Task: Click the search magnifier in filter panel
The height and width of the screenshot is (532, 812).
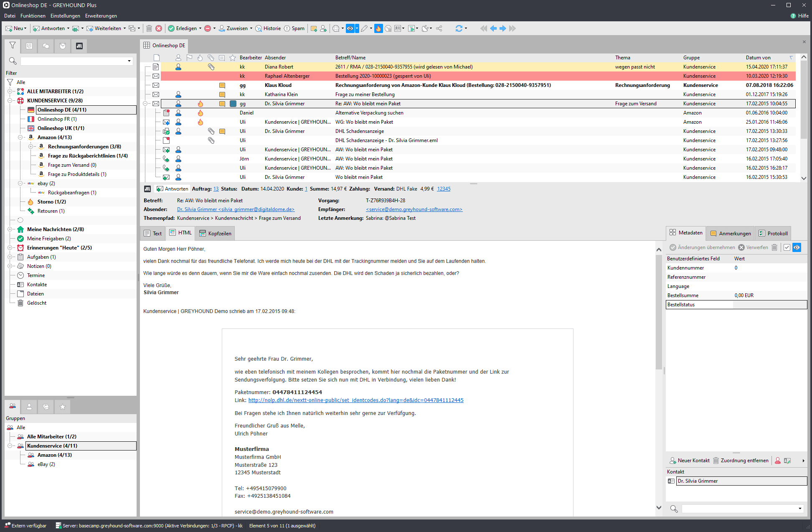Action: 13,61
